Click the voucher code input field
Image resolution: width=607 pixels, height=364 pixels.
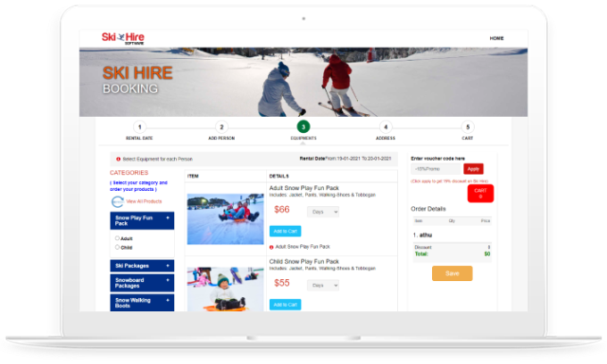pos(436,169)
